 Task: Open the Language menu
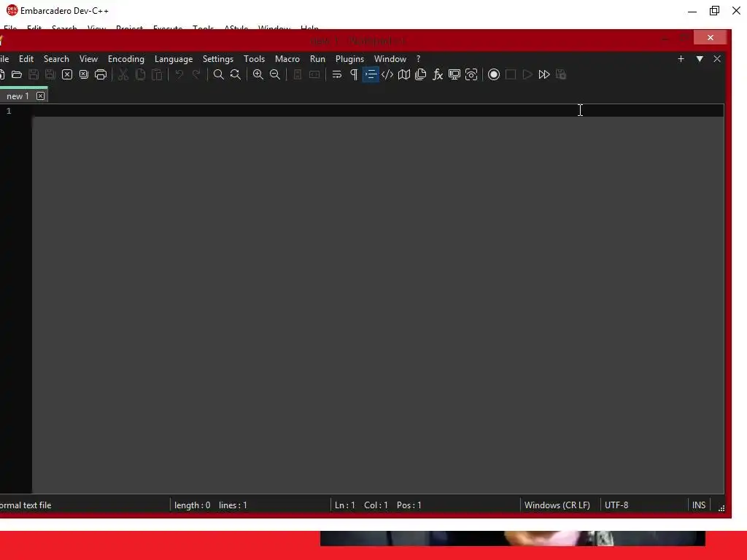pos(174,59)
